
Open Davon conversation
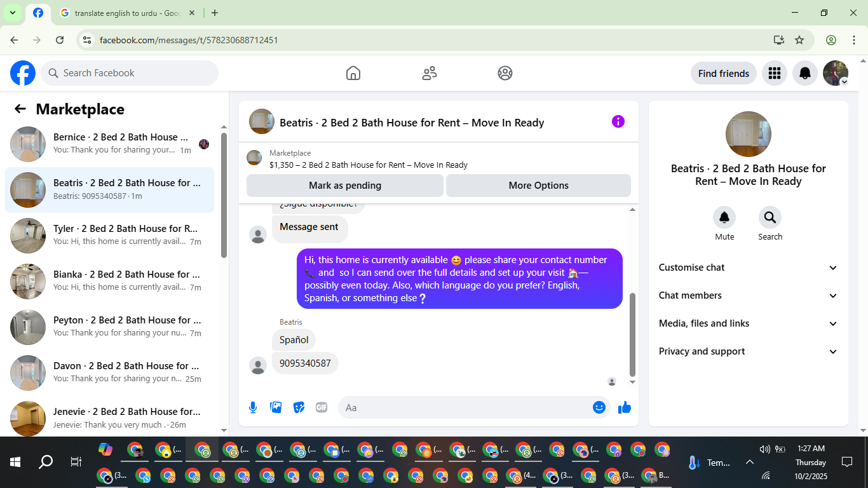click(109, 373)
